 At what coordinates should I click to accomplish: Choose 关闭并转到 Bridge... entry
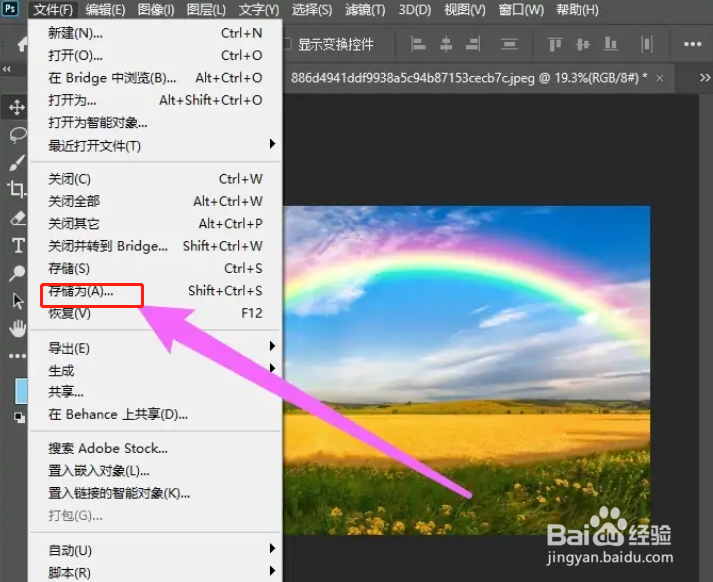156,246
